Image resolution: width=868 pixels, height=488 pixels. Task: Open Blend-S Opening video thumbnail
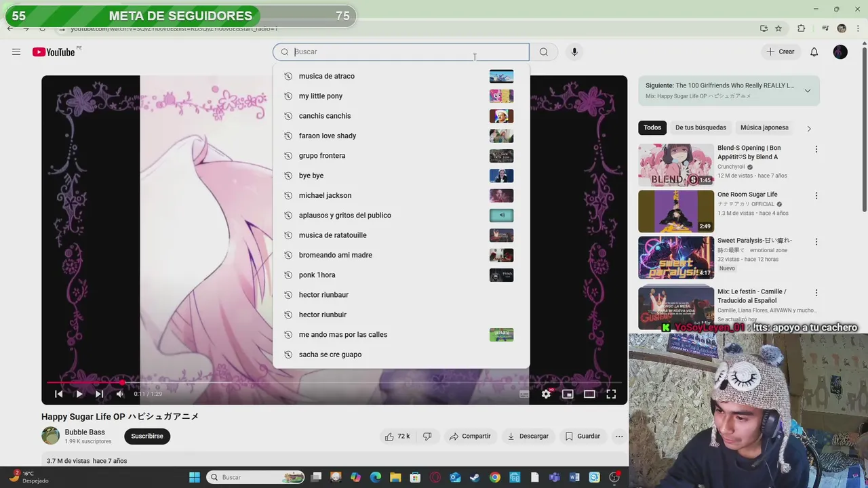(676, 165)
